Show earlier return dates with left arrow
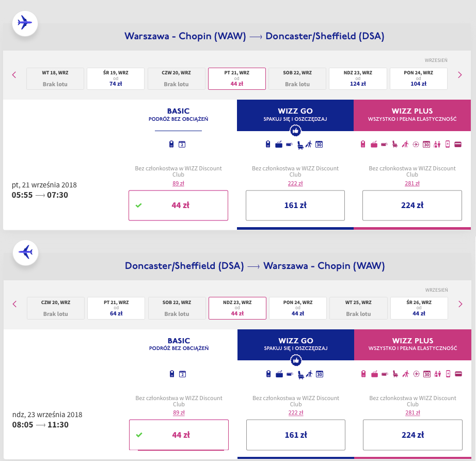 14,304
